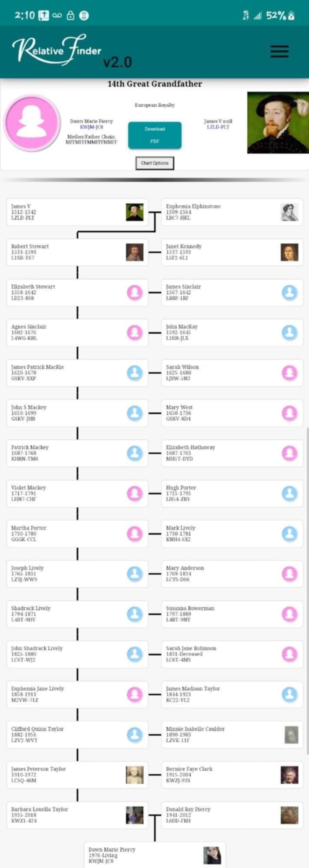Open the hamburger menu
309x868 pixels.
(279, 51)
